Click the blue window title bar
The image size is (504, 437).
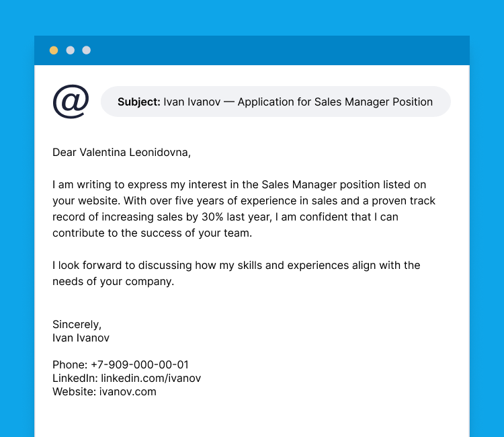(x=269, y=50)
